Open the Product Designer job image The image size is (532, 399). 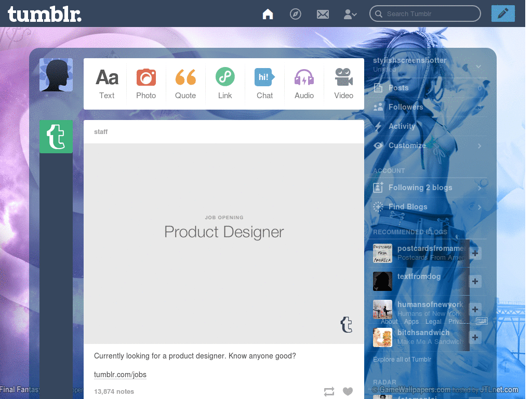click(224, 243)
